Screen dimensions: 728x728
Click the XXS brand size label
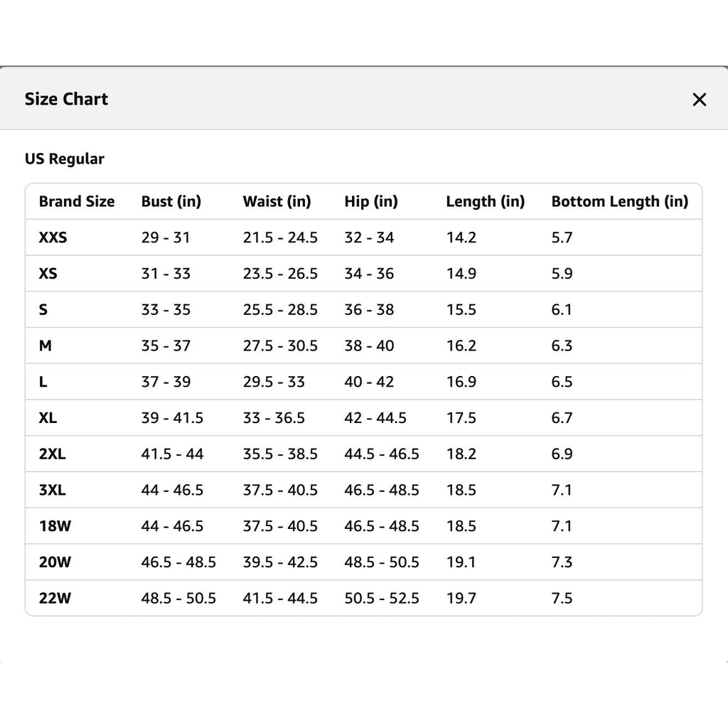coord(53,237)
